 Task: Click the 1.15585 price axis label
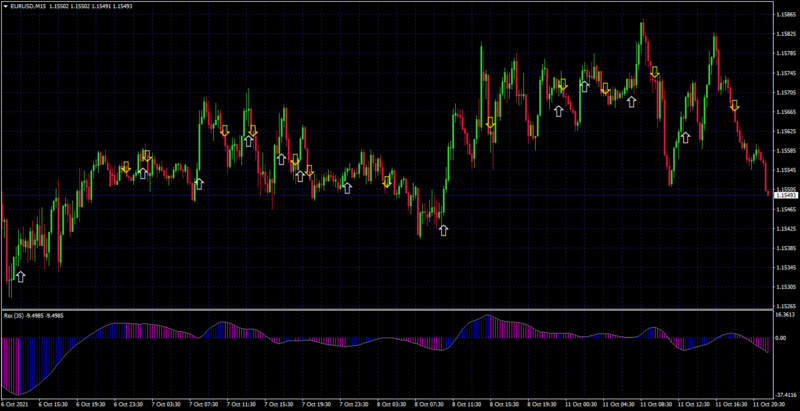(784, 151)
